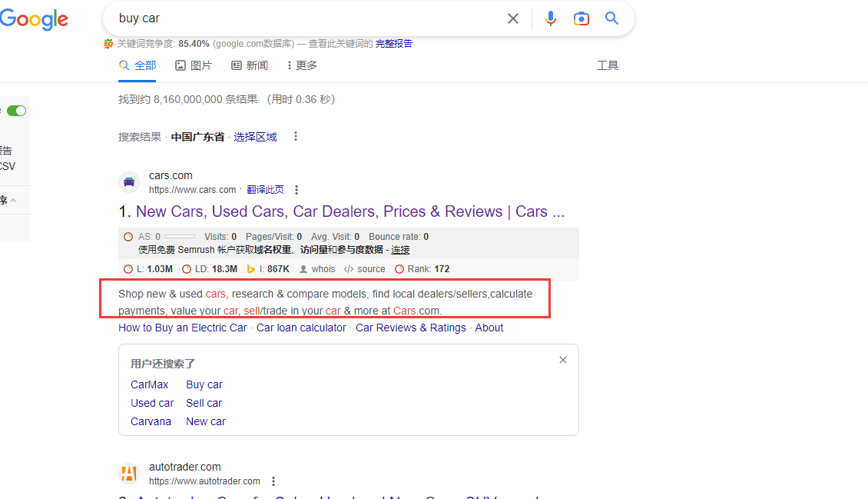Image resolution: width=868 pixels, height=499 pixels.
Task: Click the Visits: 0 value
Action: pyautogui.click(x=220, y=237)
